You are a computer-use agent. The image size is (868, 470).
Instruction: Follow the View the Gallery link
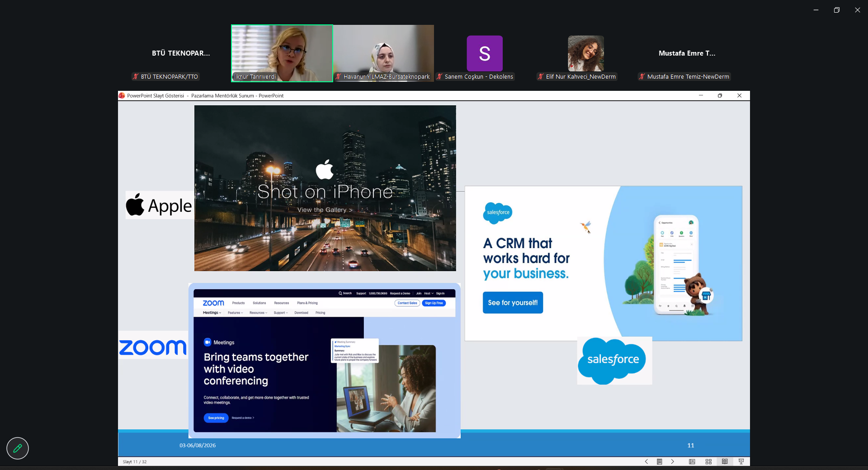pyautogui.click(x=325, y=210)
